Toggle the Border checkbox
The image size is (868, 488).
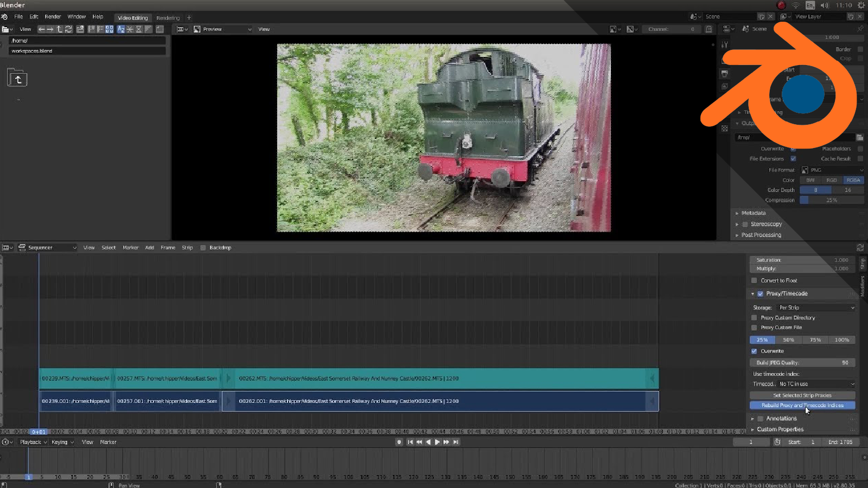860,49
